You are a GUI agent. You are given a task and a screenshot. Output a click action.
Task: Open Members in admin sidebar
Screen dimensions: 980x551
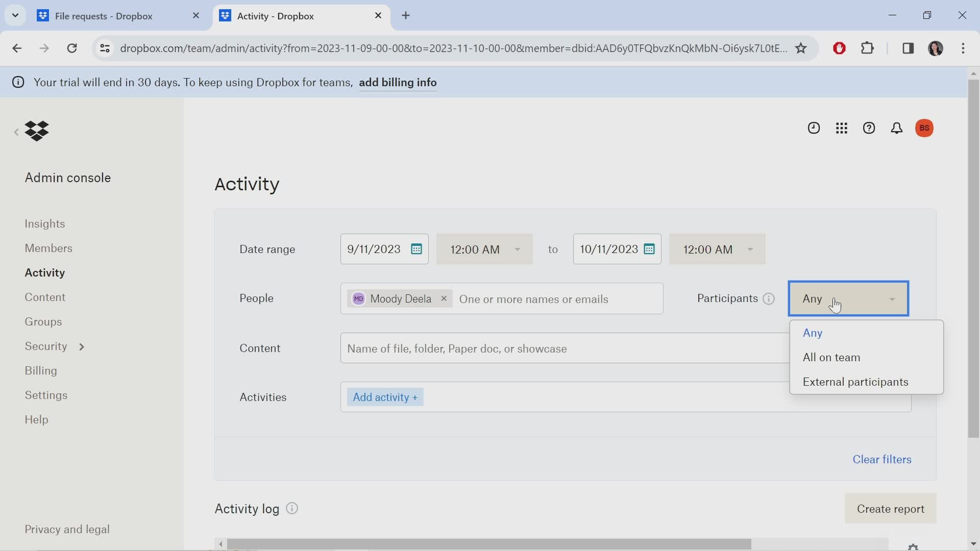pyautogui.click(x=48, y=248)
